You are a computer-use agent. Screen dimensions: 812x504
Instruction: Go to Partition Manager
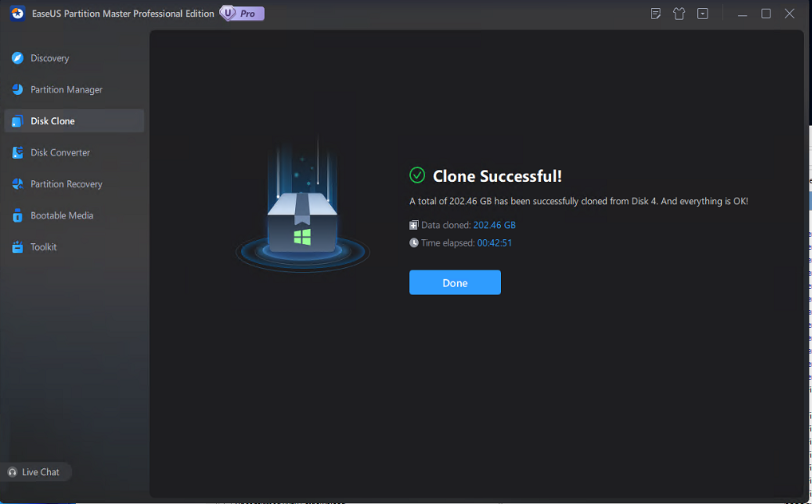tap(74, 89)
